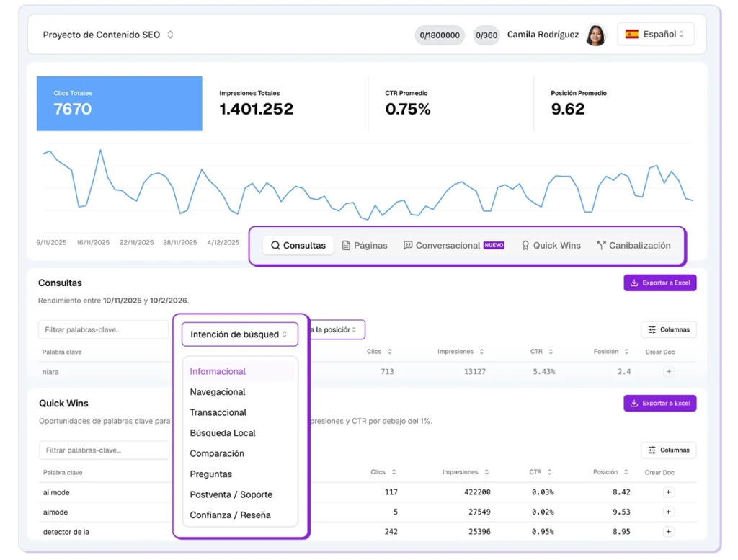
Task: Select the Informacional search intent option
Action: 218,371
